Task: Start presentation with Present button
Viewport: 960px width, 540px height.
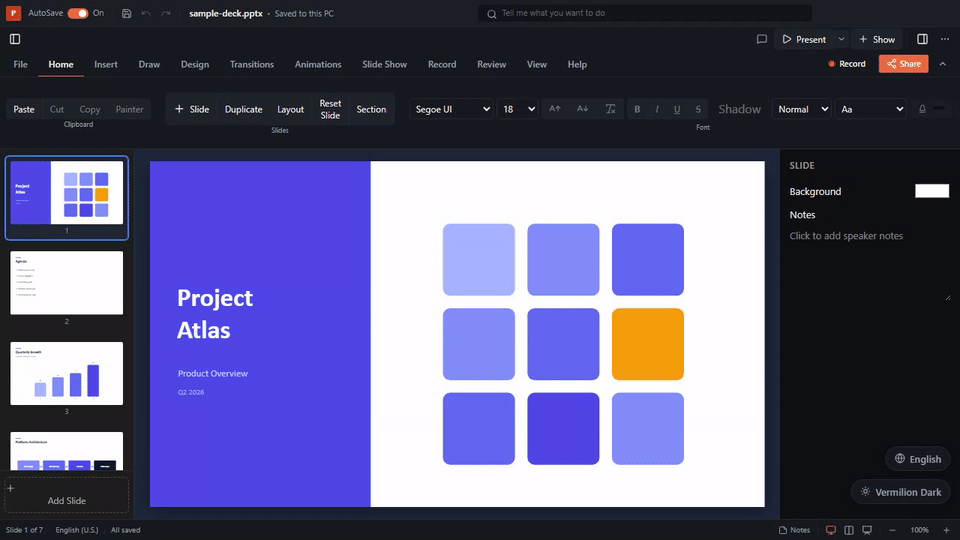Action: pos(804,39)
